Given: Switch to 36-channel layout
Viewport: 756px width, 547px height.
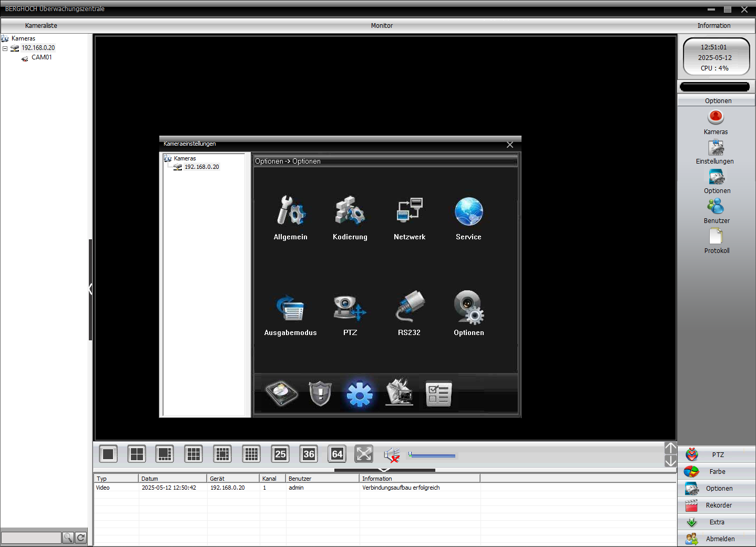Looking at the screenshot, I should coord(309,454).
